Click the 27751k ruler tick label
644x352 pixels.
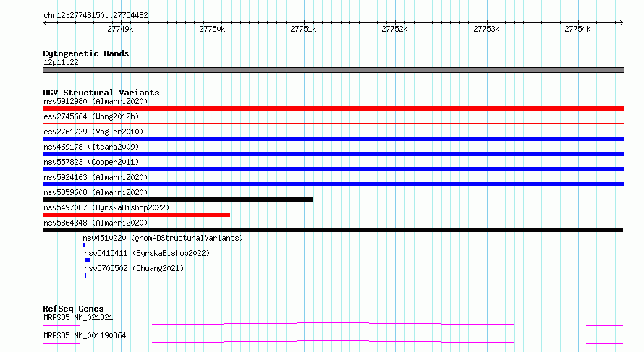[x=303, y=29]
